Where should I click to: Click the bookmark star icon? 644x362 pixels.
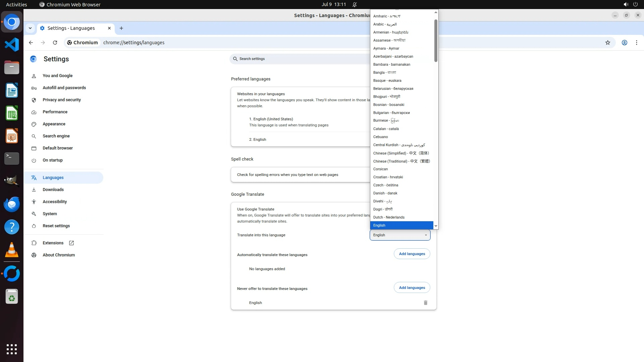(607, 43)
